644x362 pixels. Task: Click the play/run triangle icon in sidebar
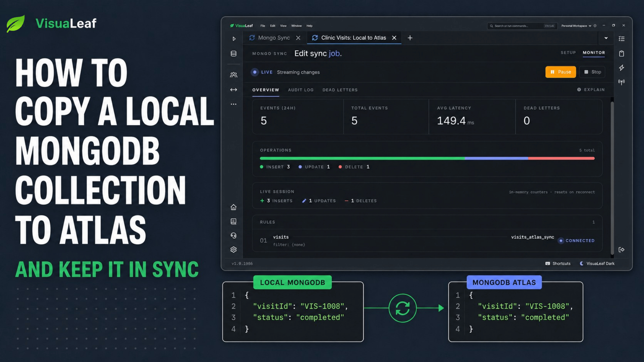234,39
